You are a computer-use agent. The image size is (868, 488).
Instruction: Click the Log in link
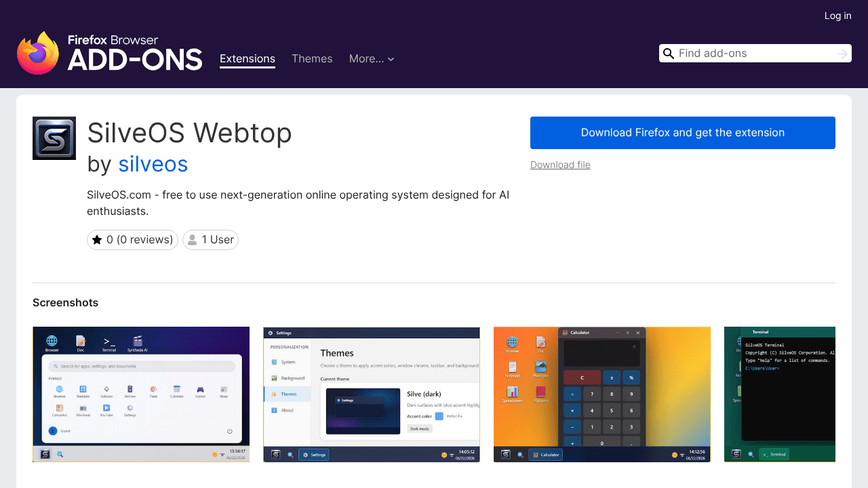point(837,16)
